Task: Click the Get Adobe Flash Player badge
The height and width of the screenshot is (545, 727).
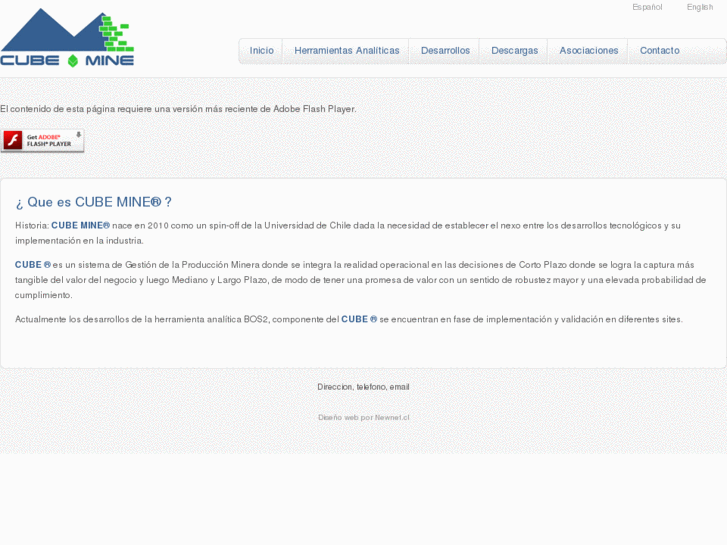Action: [x=42, y=141]
